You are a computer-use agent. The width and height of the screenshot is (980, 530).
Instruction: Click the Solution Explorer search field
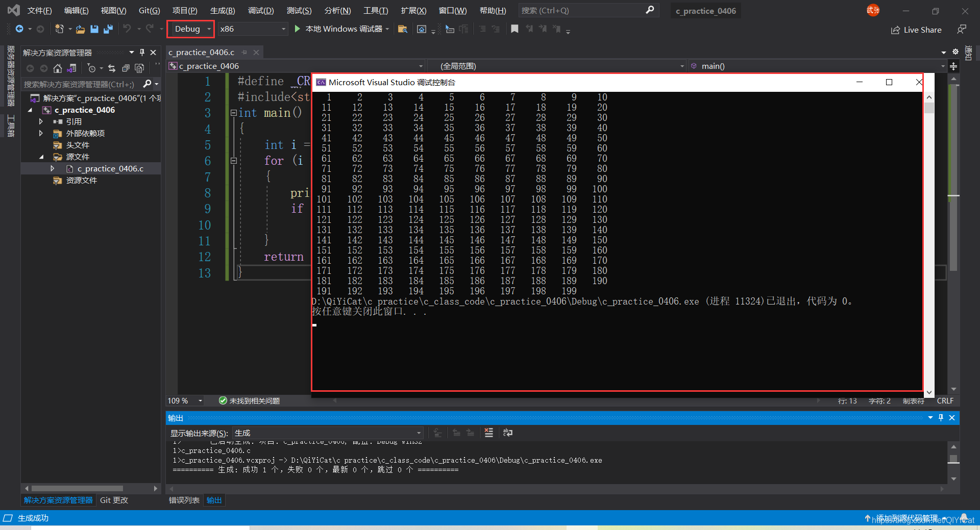click(x=81, y=84)
